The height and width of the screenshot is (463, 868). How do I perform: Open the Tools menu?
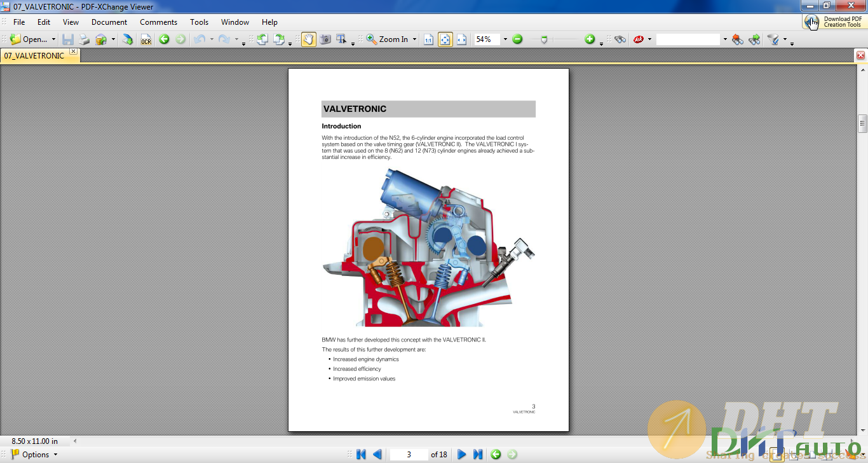click(199, 22)
